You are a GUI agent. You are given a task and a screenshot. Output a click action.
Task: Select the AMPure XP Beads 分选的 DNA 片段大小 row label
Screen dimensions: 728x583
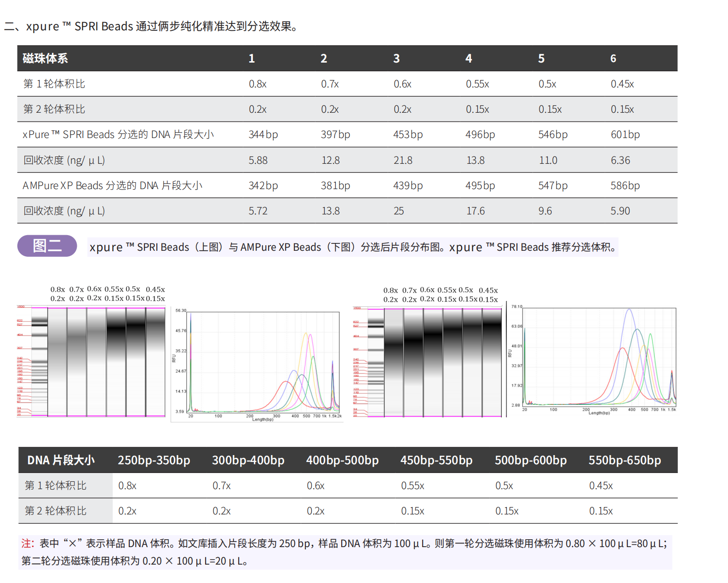point(112,185)
